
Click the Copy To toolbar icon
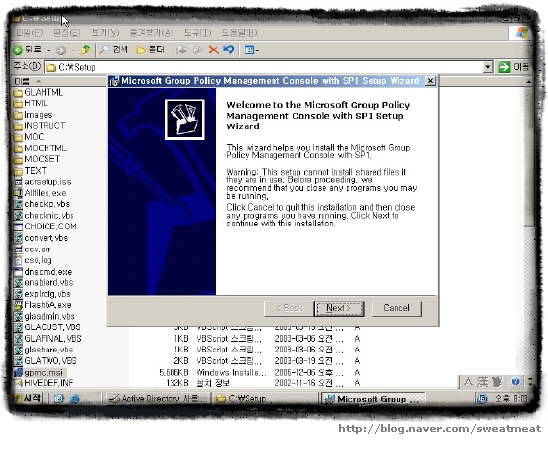tap(197, 50)
